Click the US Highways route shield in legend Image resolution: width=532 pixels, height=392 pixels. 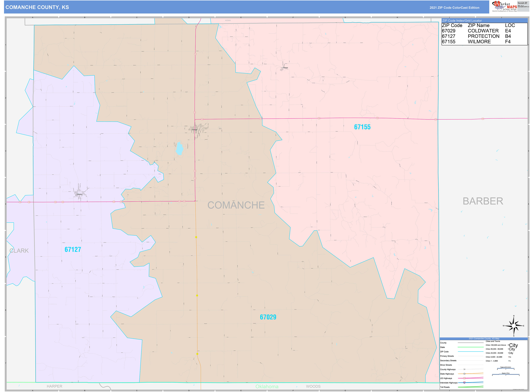point(464,378)
